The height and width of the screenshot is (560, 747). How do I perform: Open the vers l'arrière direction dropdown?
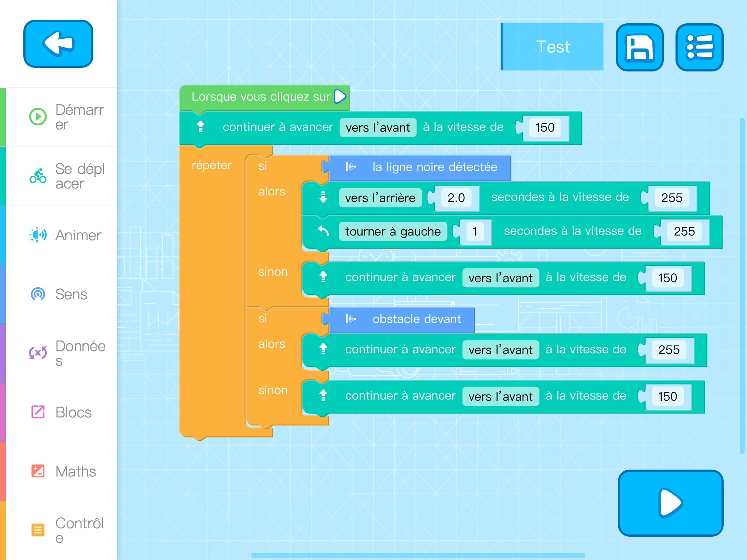click(380, 198)
